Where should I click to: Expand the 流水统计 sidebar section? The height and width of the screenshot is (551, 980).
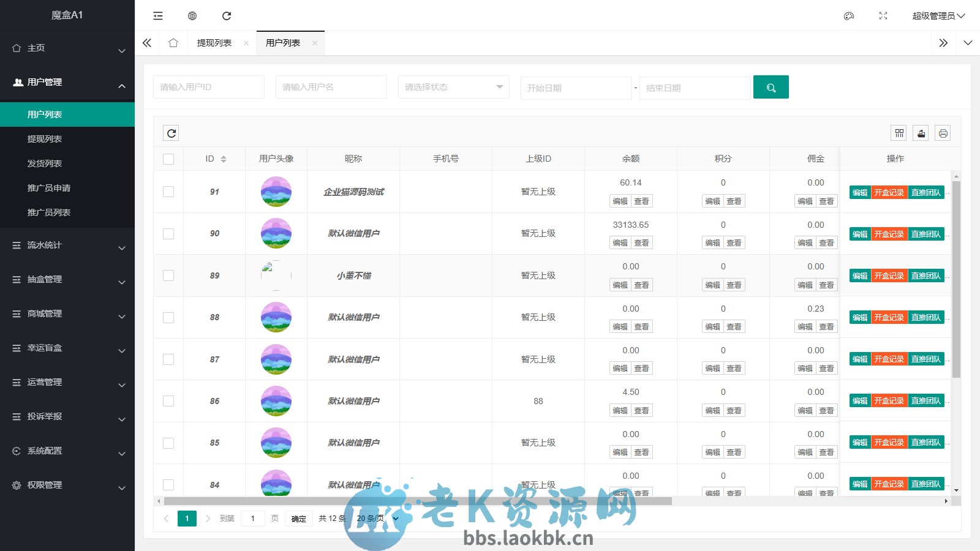click(x=67, y=245)
